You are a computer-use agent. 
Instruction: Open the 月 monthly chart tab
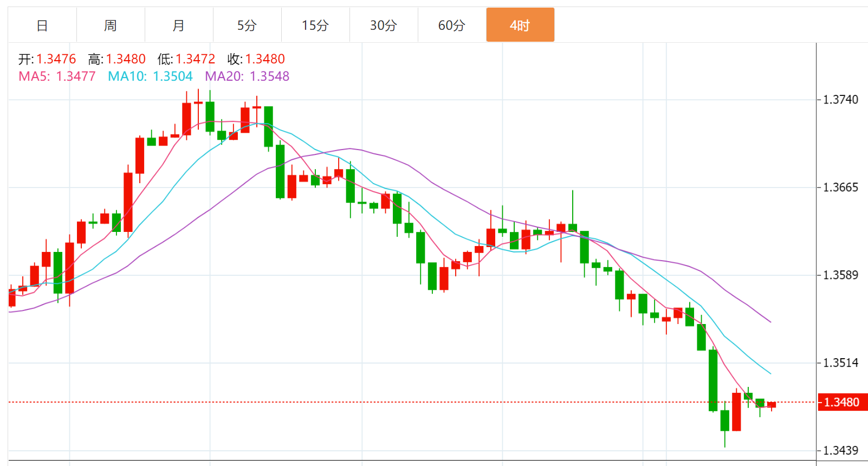click(179, 25)
